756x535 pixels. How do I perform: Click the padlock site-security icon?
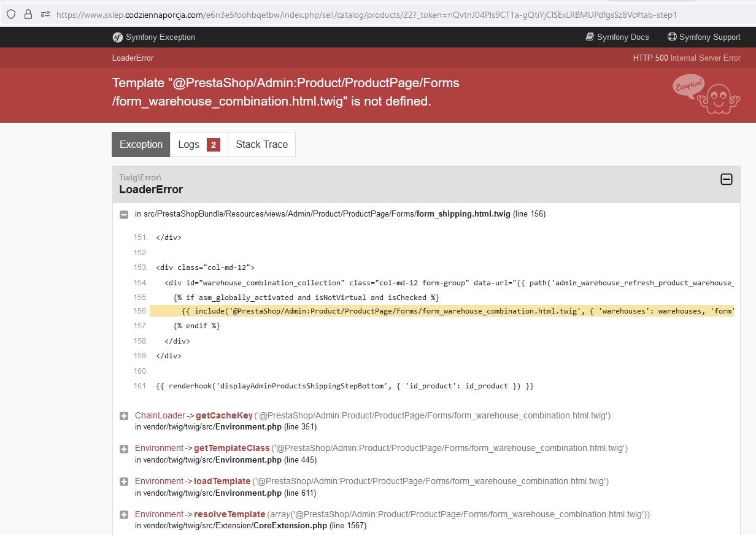[28, 13]
